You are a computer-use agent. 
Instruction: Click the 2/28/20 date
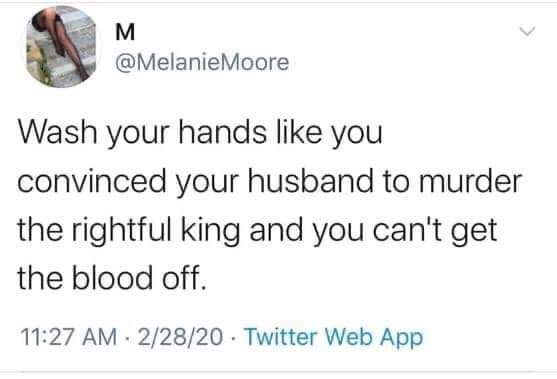(181, 337)
